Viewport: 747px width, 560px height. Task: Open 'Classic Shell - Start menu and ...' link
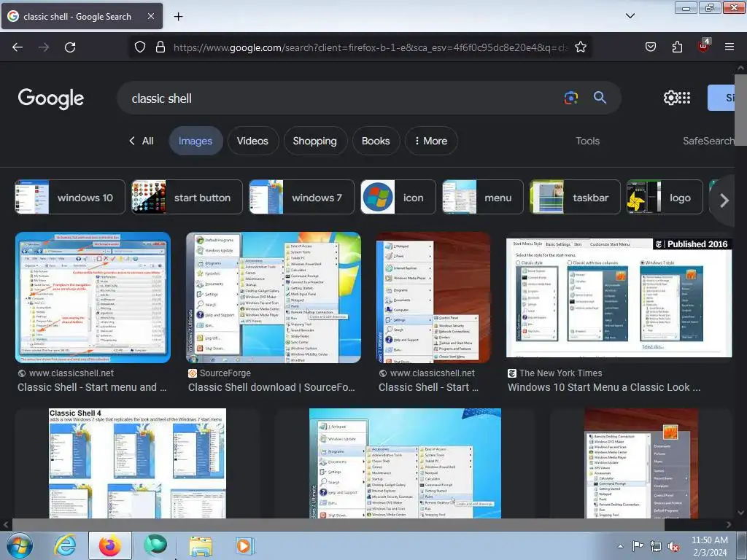[92, 387]
